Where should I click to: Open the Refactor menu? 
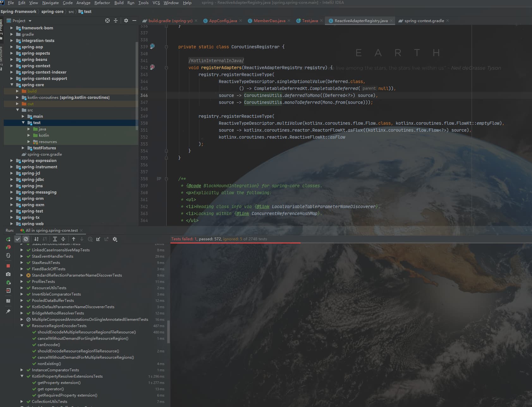tap(102, 3)
